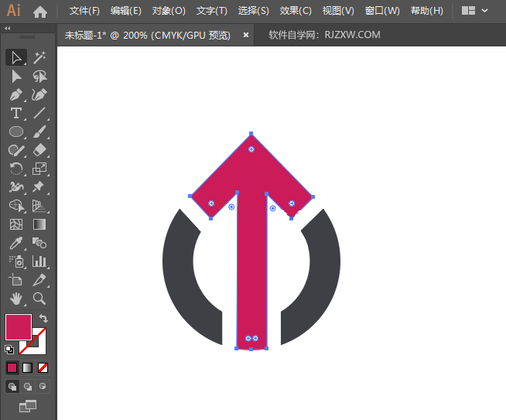Select the Hand tool

click(x=16, y=299)
